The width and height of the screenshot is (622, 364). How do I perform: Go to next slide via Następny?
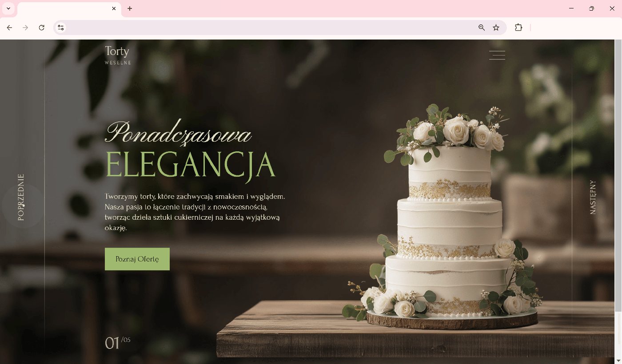coord(593,197)
